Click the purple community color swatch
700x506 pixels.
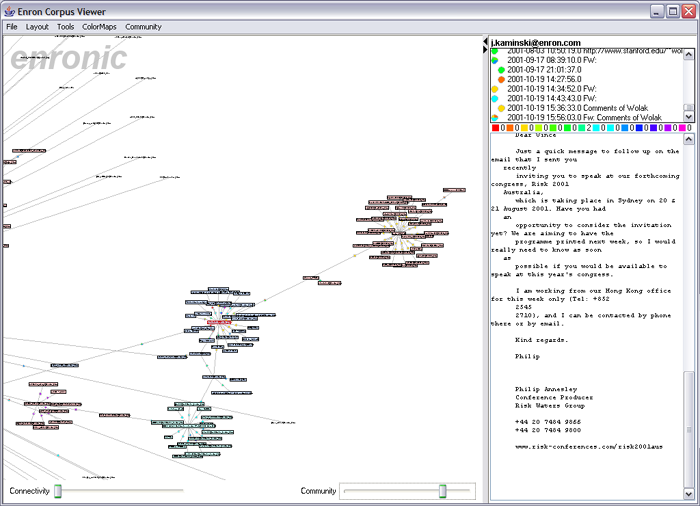[x=668, y=128]
